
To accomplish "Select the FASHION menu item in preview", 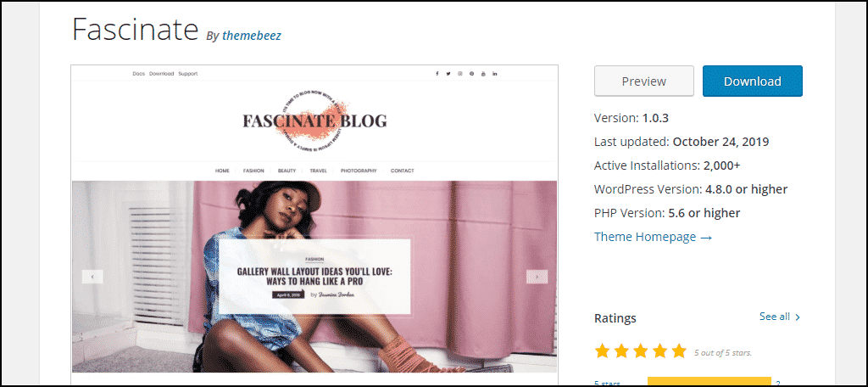I will click(253, 171).
